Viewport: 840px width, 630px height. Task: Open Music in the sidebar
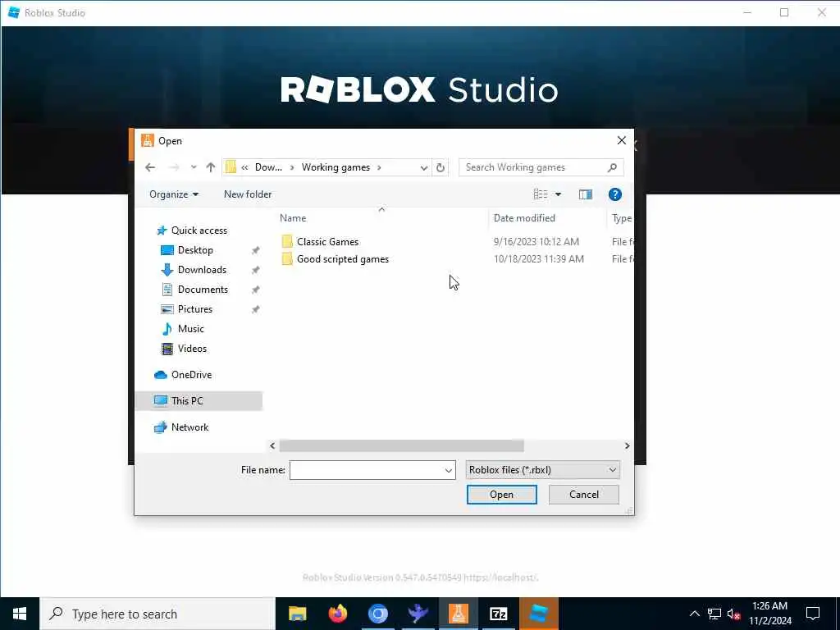tap(190, 329)
